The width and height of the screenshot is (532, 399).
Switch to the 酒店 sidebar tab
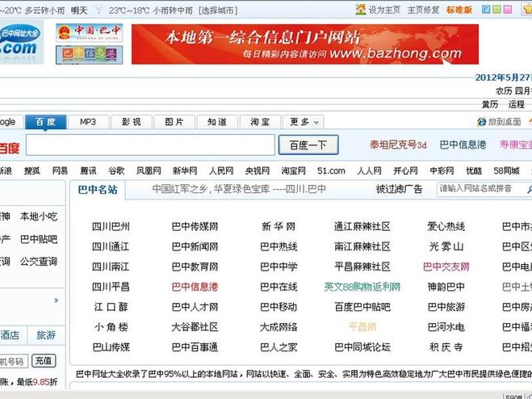tap(10, 335)
